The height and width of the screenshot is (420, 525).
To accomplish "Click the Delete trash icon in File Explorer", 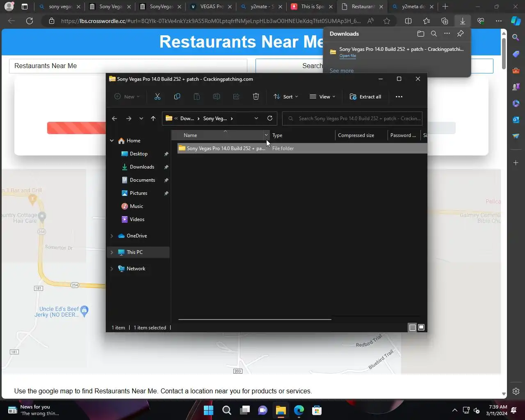I will click(256, 97).
